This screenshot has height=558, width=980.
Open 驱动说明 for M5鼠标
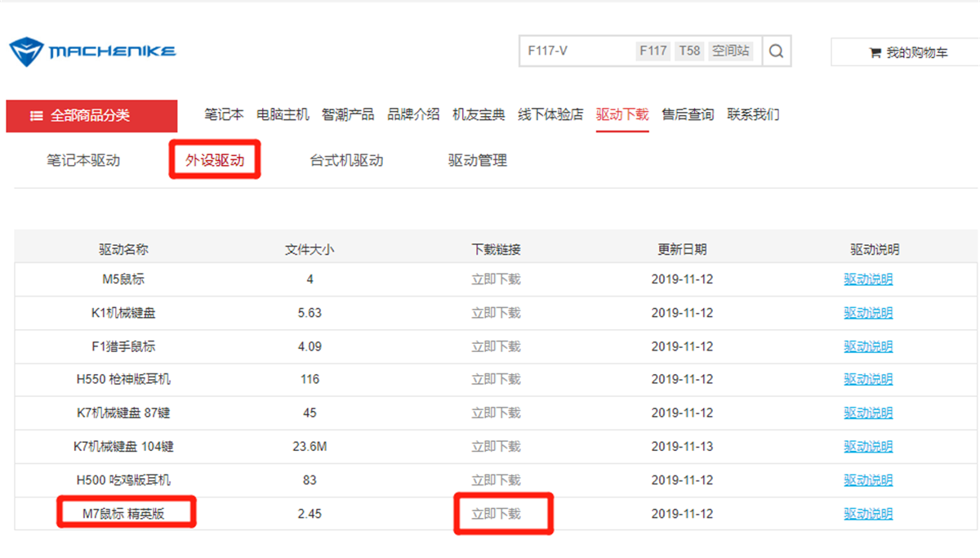tap(868, 279)
